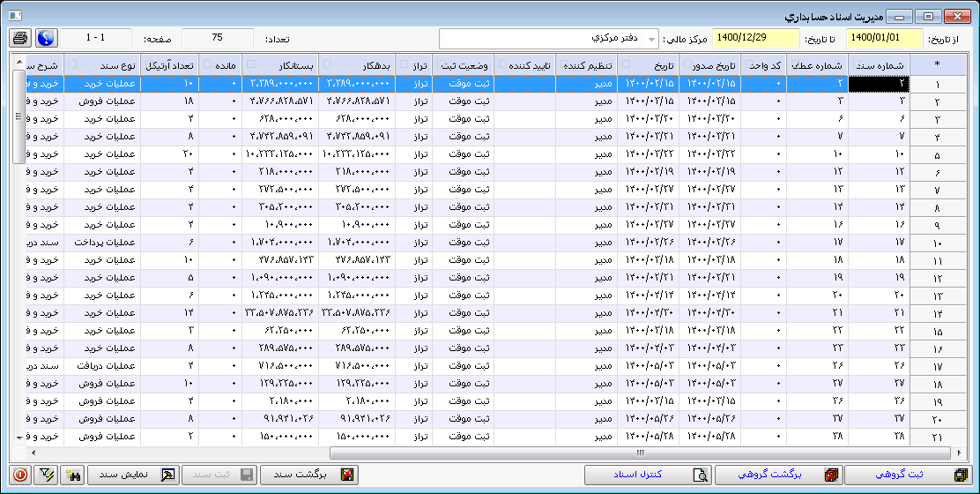
Task: Click the blue globe refresh icon
Action: tap(46, 38)
